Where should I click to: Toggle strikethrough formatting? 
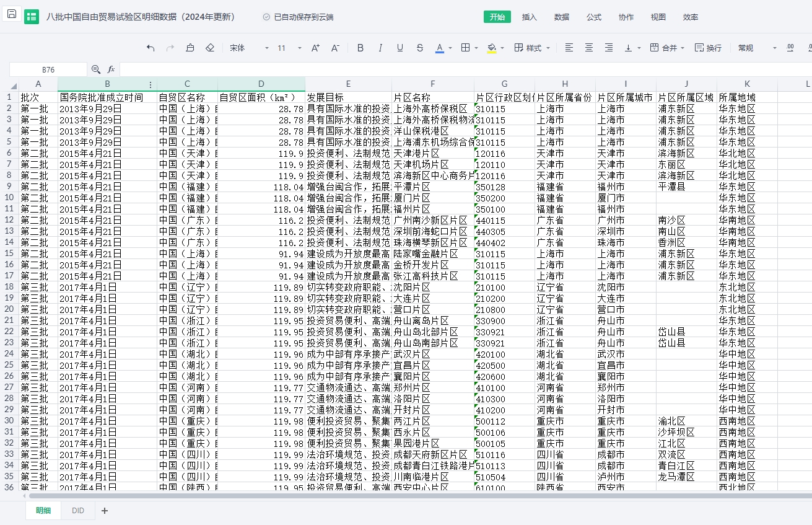pyautogui.click(x=420, y=48)
